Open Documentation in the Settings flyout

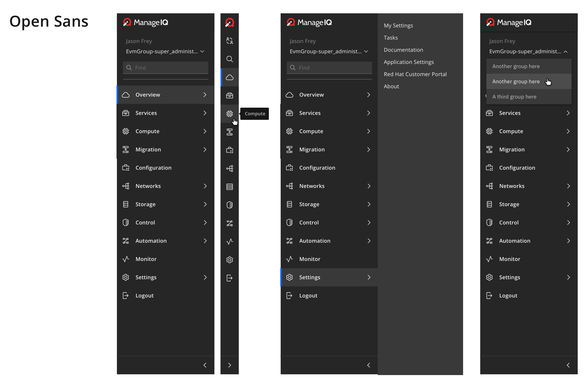(403, 50)
